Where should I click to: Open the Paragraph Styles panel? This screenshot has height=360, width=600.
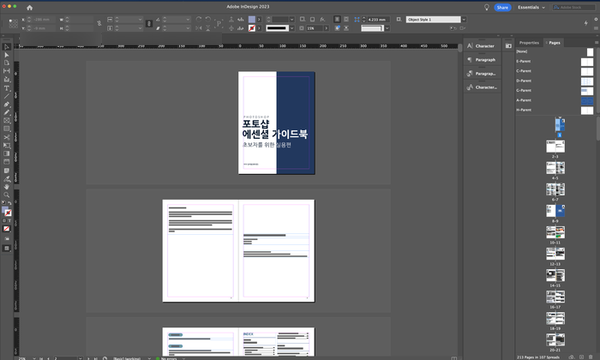[481, 73]
